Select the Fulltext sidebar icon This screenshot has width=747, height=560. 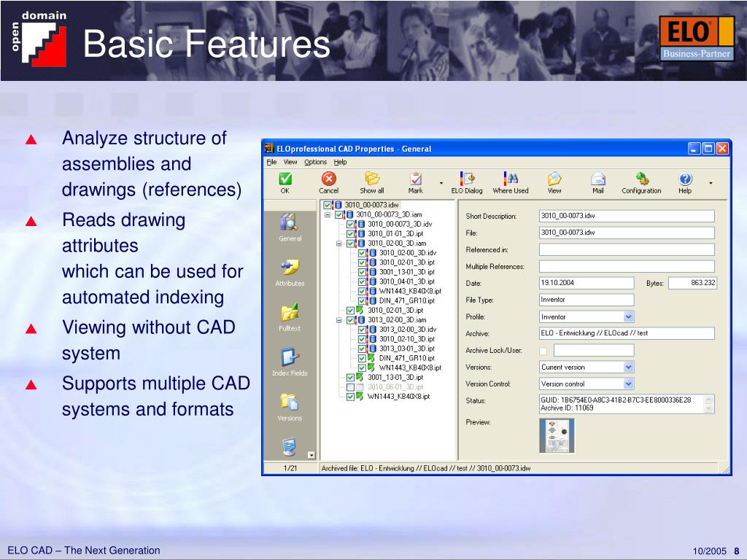289,312
